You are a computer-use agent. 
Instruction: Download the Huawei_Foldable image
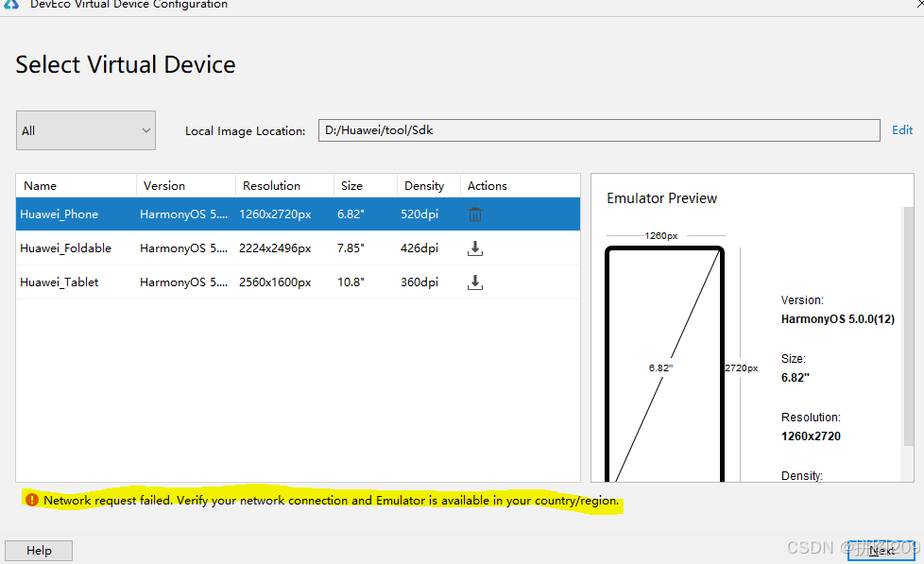pos(475,248)
